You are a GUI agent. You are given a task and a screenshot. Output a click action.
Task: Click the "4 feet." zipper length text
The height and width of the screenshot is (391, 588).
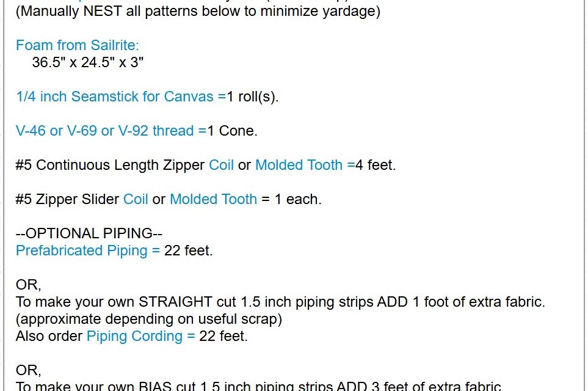pos(376,165)
